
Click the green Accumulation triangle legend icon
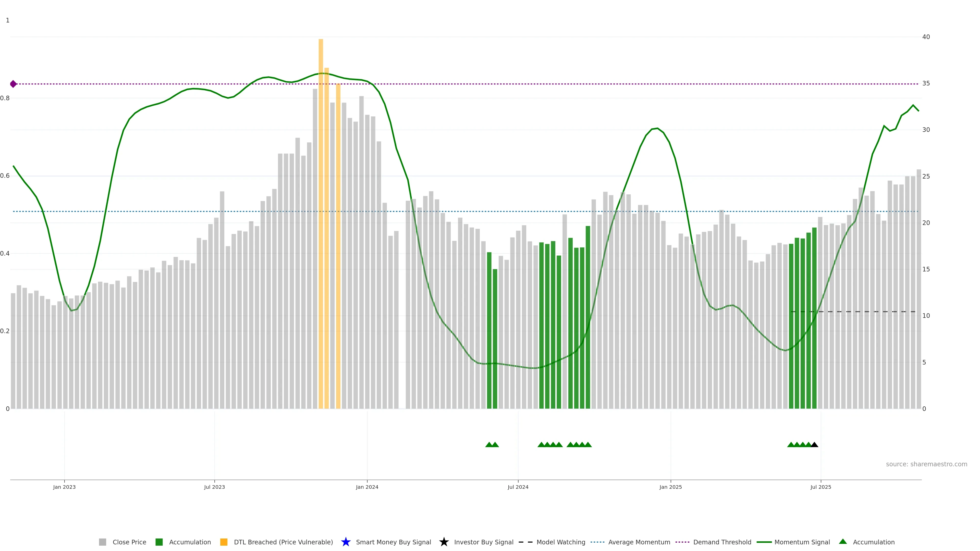[843, 542]
